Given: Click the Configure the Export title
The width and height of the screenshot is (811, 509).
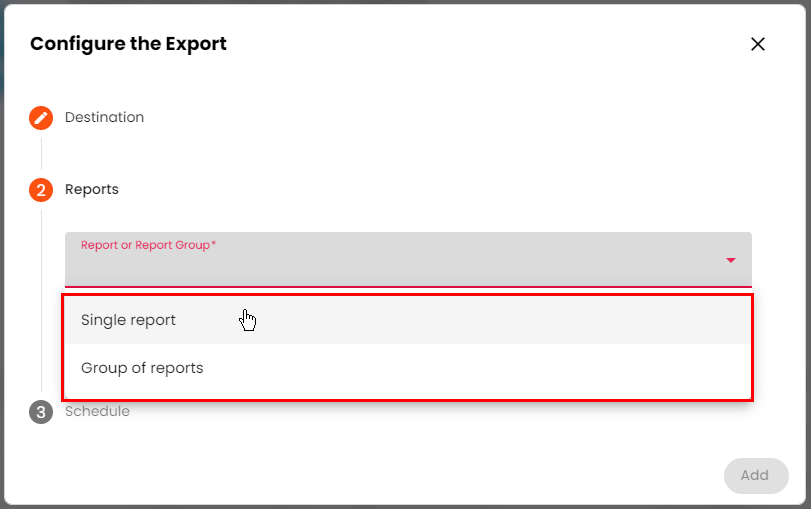Looking at the screenshot, I should [x=128, y=44].
